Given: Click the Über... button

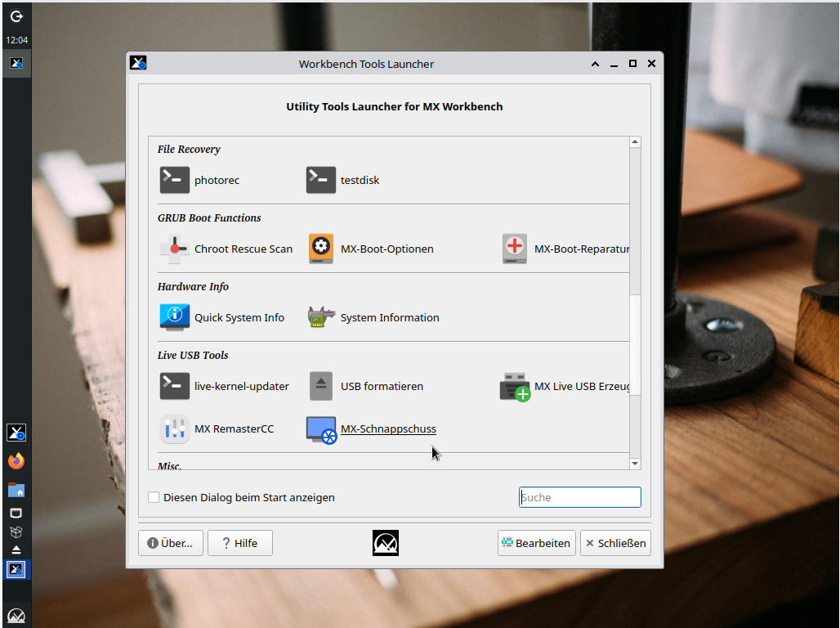Looking at the screenshot, I should (171, 543).
